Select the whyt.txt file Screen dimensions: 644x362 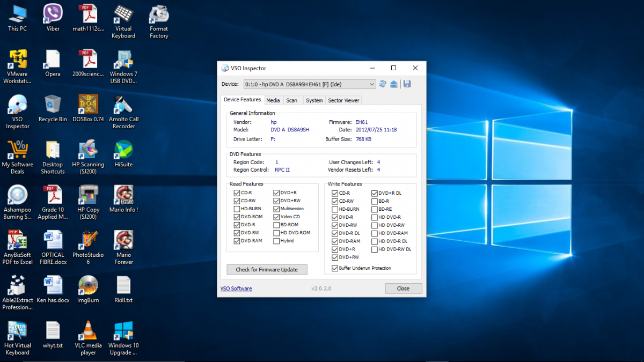click(53, 335)
